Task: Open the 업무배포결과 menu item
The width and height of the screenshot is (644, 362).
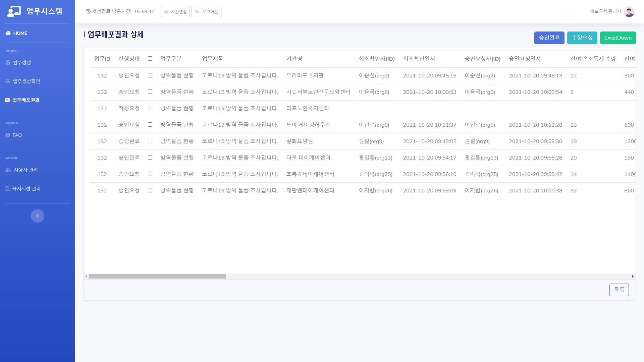Action: (x=38, y=100)
